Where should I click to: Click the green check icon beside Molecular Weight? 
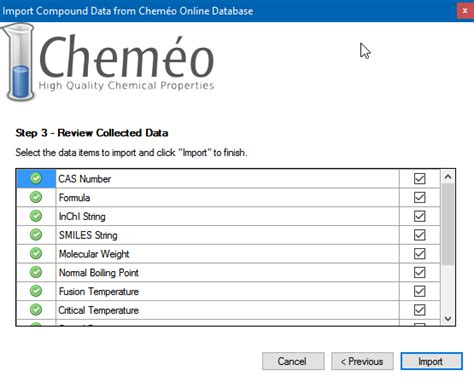click(36, 254)
